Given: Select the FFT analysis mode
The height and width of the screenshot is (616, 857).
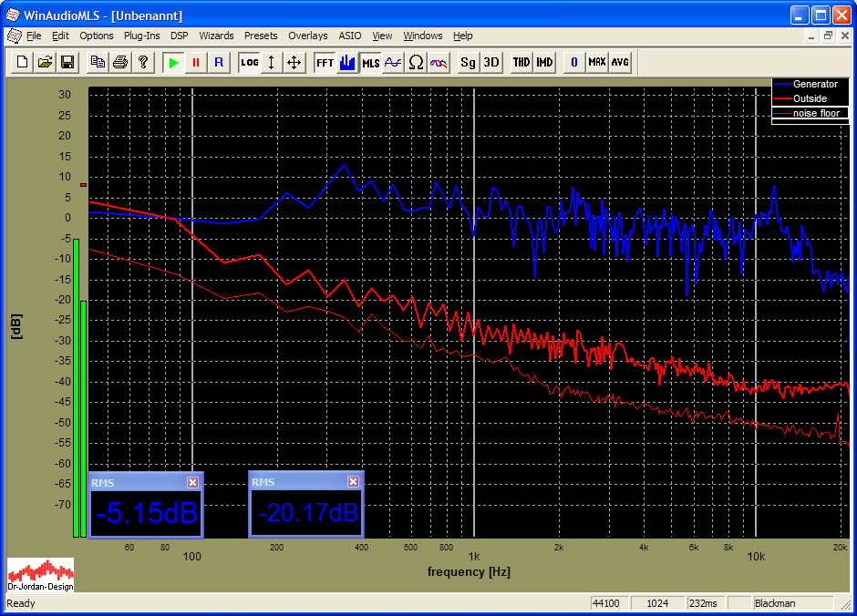Looking at the screenshot, I should point(325,62).
